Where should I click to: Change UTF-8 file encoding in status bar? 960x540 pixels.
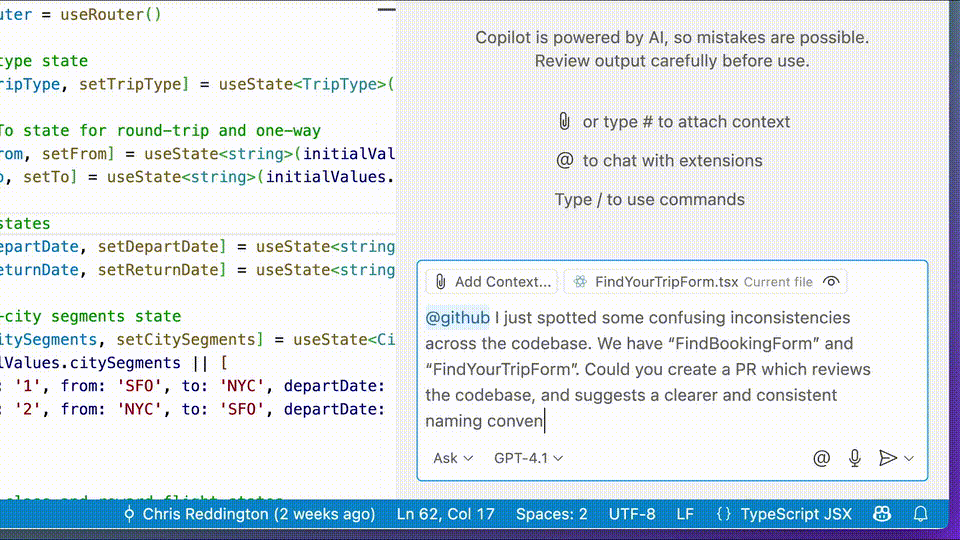pyautogui.click(x=632, y=514)
